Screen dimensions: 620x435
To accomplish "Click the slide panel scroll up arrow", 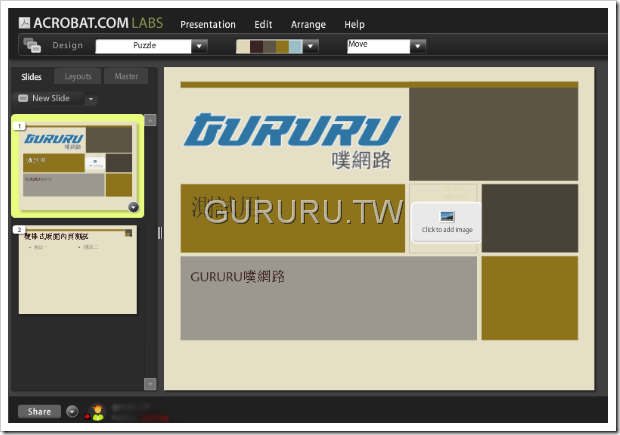I will click(150, 120).
